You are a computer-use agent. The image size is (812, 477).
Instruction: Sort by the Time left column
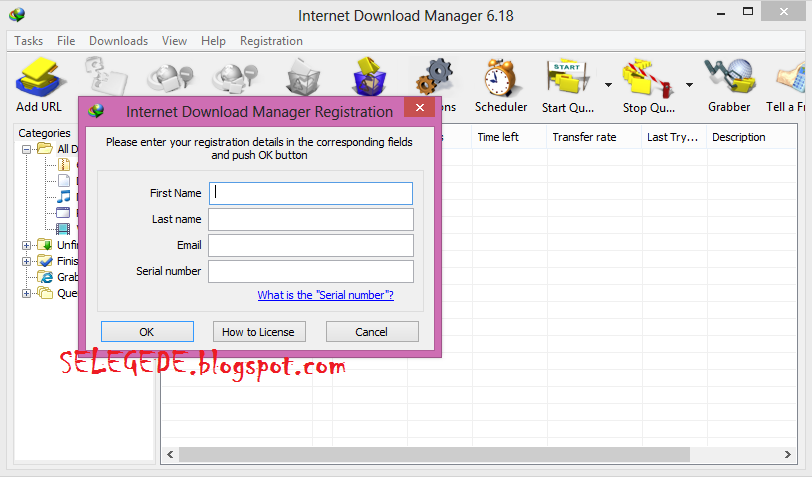point(509,137)
